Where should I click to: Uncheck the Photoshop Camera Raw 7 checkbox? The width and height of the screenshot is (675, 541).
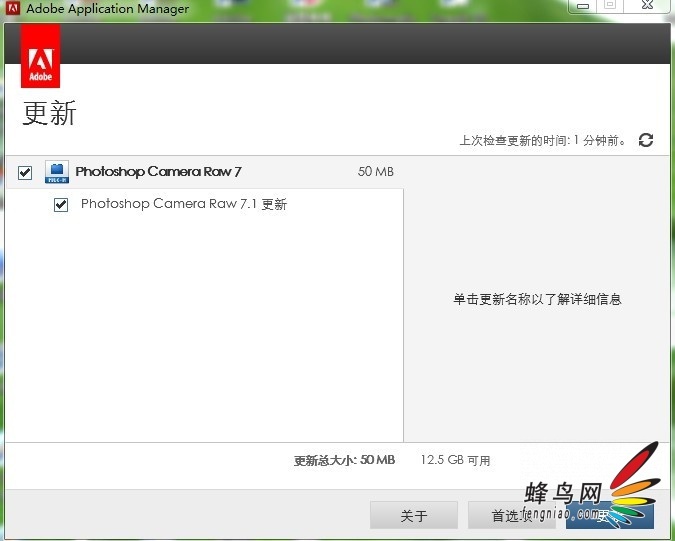[x=25, y=173]
